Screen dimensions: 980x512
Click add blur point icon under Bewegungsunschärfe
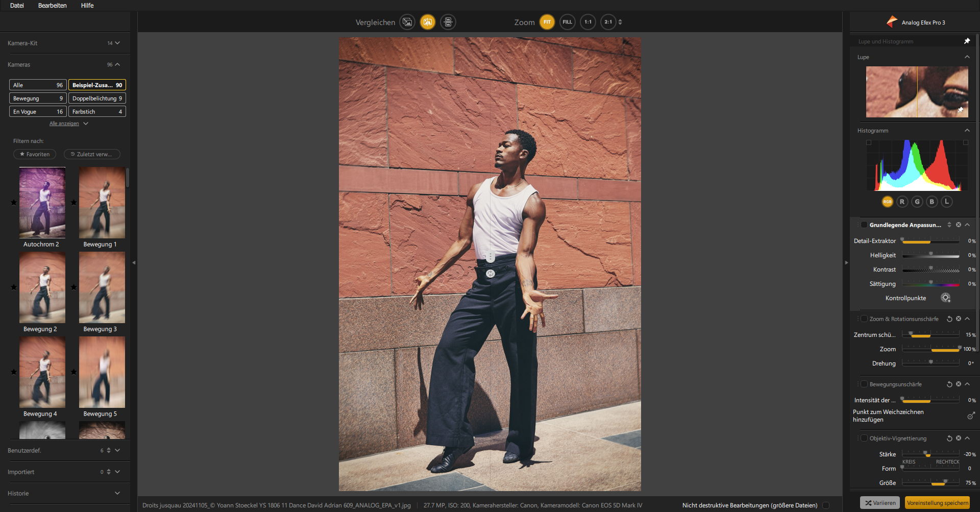point(971,416)
